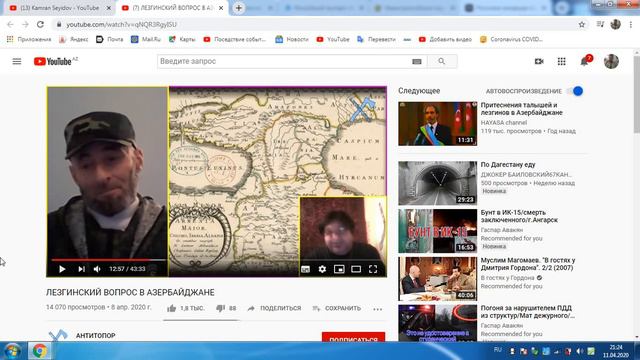Bookmark this page with star icon
The image size is (640, 360).
pyautogui.click(x=582, y=24)
